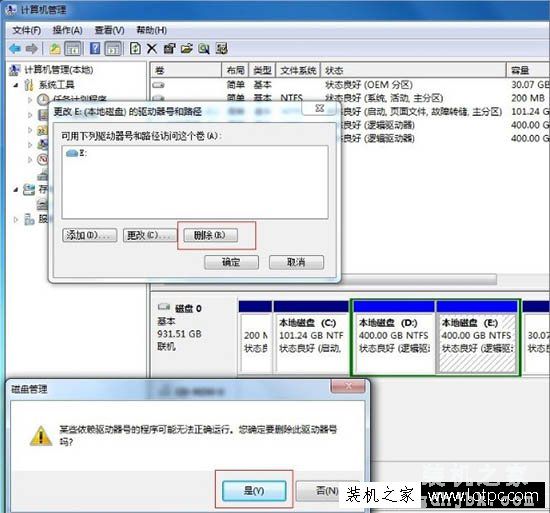Open Help with the blue question mark icon
This screenshot has width=550, height=513.
[95, 48]
